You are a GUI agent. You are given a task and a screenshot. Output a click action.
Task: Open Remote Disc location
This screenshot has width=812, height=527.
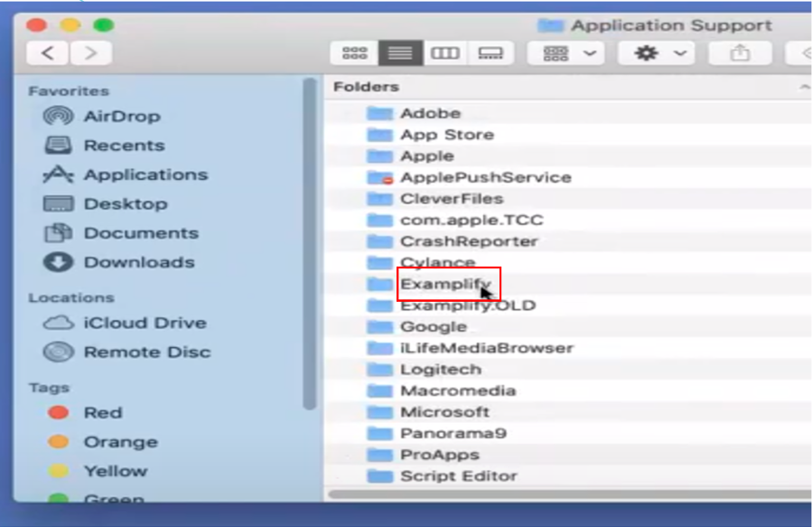coord(126,352)
